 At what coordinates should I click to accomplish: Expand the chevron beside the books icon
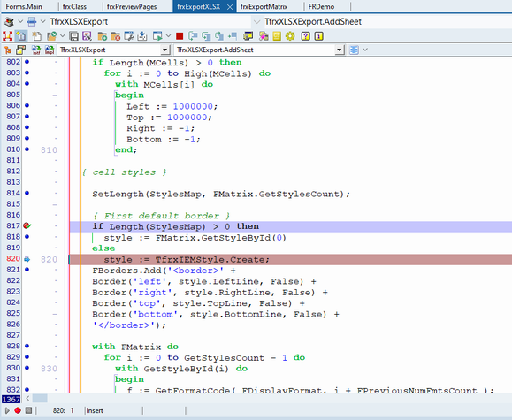(x=20, y=21)
